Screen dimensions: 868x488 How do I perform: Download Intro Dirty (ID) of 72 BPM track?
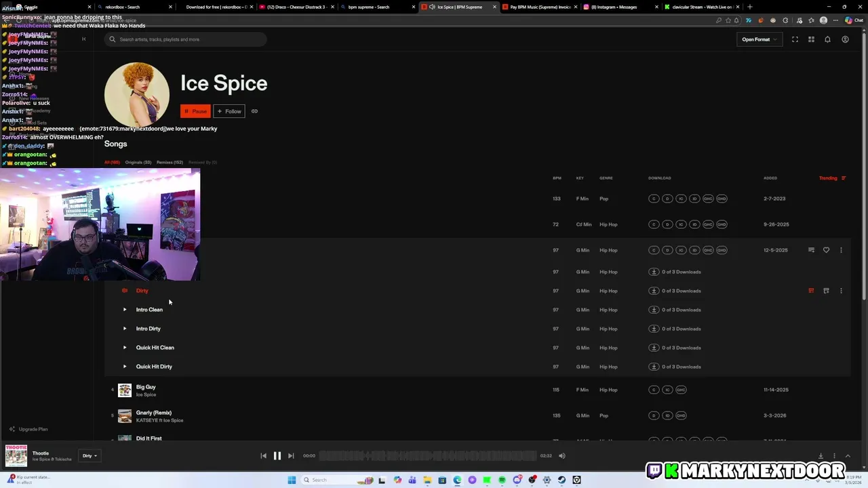click(694, 224)
